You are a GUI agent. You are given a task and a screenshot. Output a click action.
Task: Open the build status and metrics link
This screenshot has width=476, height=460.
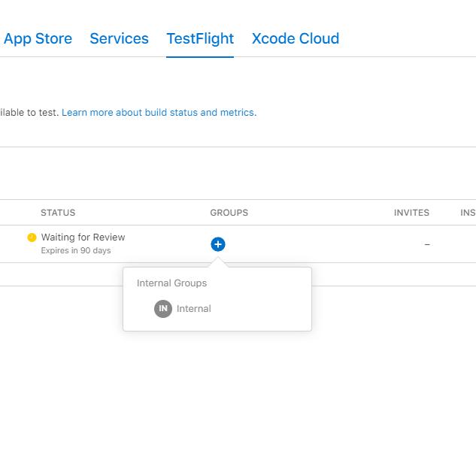click(158, 113)
